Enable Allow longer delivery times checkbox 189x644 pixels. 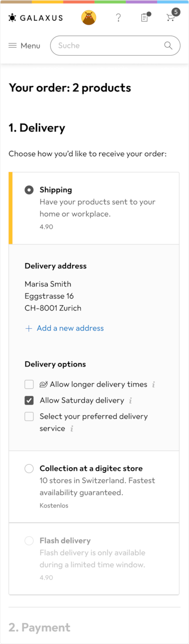(x=29, y=384)
